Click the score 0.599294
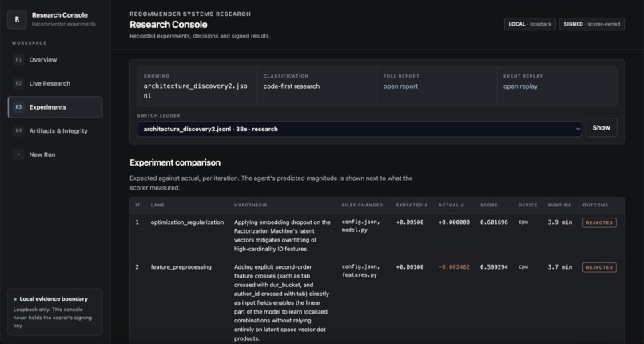This screenshot has width=644, height=344. tap(494, 267)
